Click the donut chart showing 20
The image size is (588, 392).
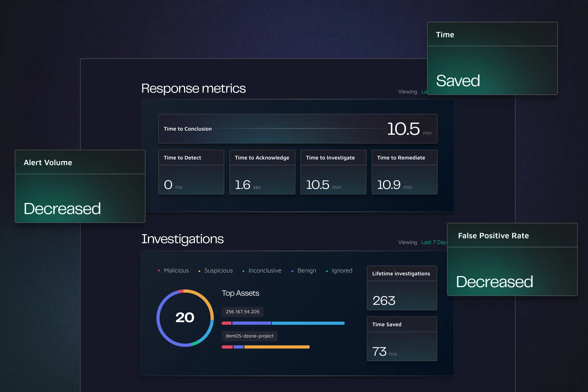coord(185,318)
